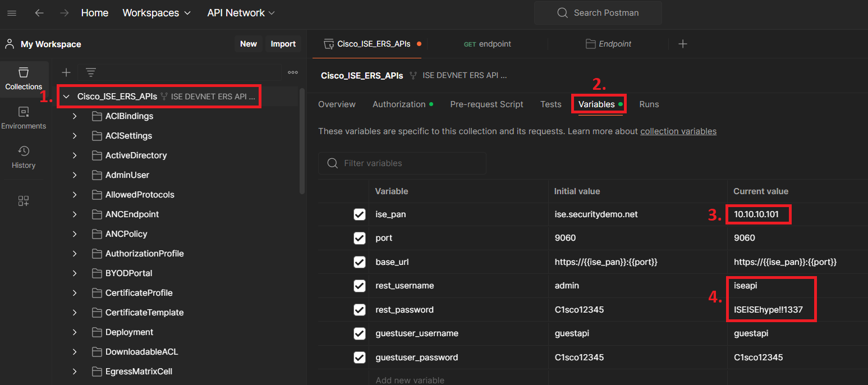Screen dimensions: 868x385
Task: Create a new collection with the plus icon
Action: [66, 72]
